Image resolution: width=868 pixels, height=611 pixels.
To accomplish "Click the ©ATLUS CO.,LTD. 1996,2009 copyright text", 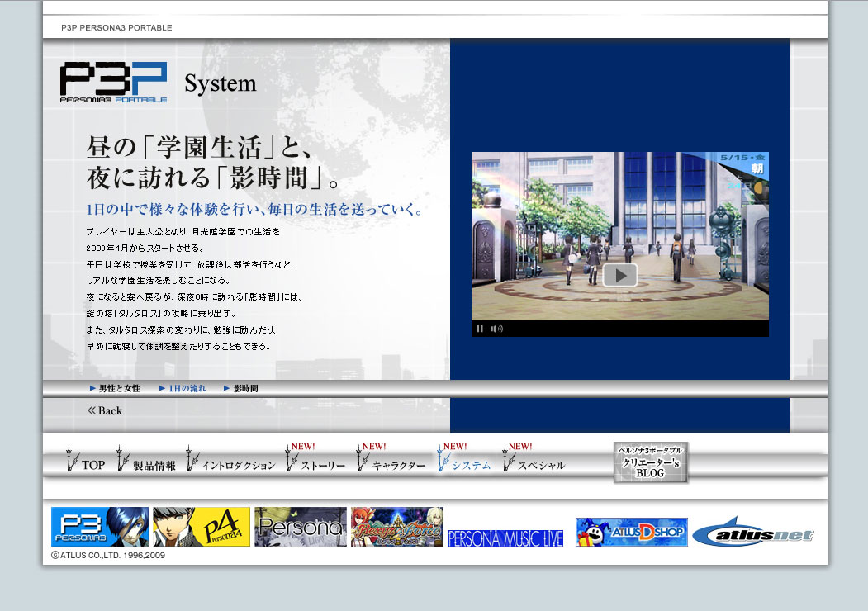I will coord(108,555).
